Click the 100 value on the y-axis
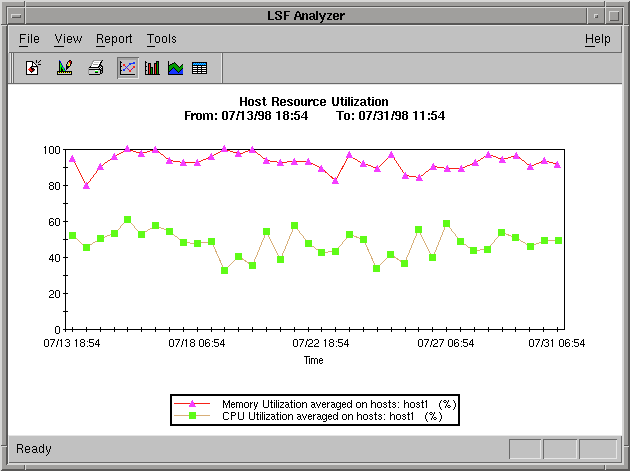This screenshot has width=630, height=471. [x=51, y=150]
